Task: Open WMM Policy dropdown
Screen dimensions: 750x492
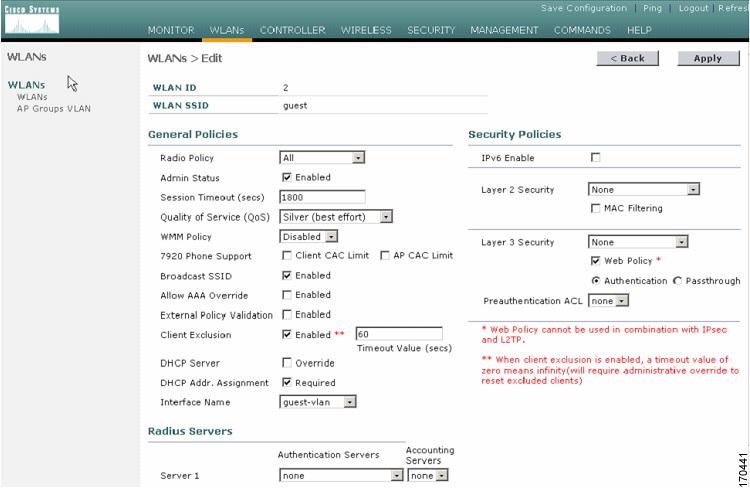Action: point(309,237)
